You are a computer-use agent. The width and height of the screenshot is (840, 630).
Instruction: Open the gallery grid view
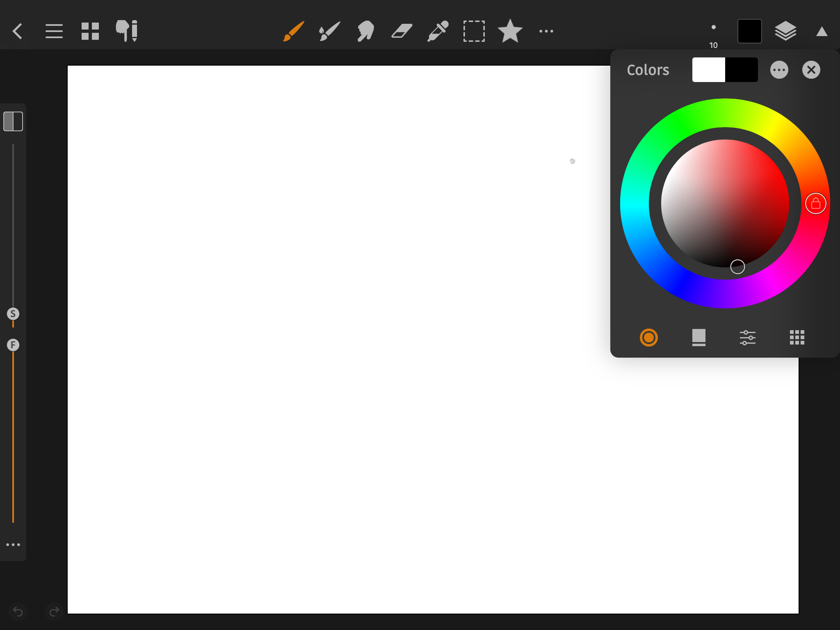tap(90, 31)
